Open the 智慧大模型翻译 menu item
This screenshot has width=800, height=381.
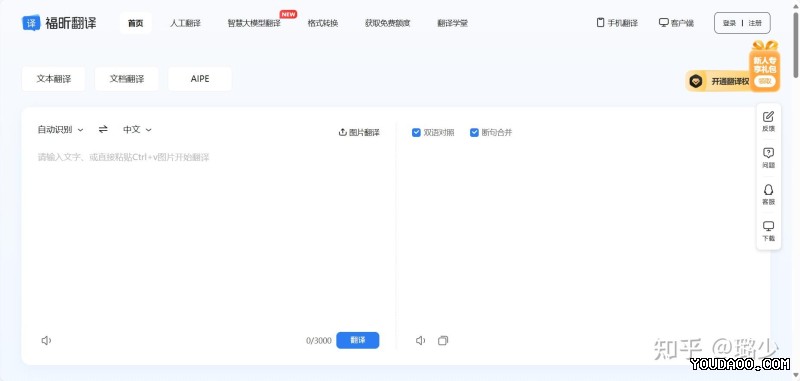pos(254,23)
